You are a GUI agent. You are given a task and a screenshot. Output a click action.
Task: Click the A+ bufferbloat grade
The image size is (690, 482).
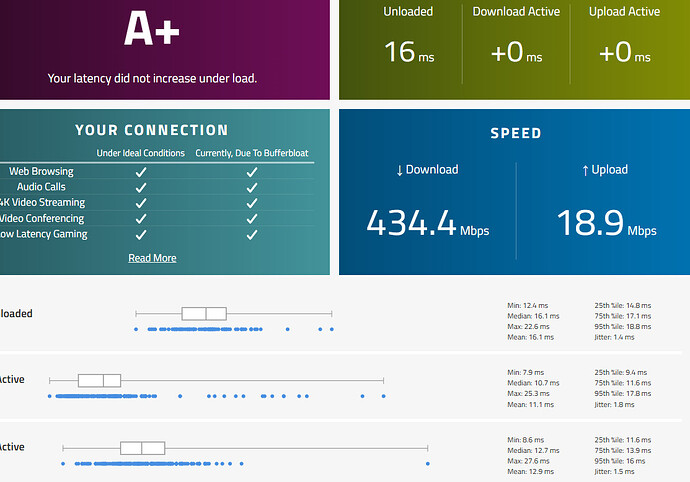coord(152,29)
